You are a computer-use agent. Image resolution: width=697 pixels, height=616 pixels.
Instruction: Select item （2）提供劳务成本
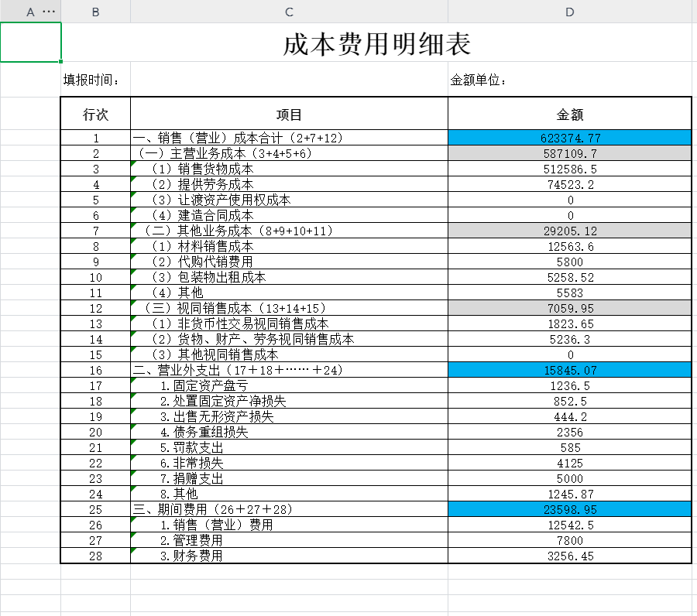coord(289,184)
